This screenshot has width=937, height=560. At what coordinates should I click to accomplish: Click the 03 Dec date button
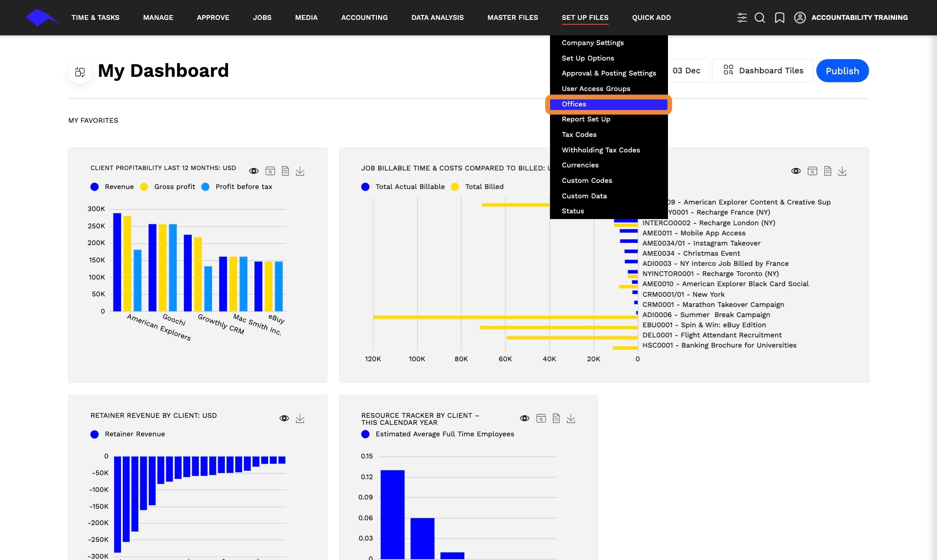click(686, 71)
